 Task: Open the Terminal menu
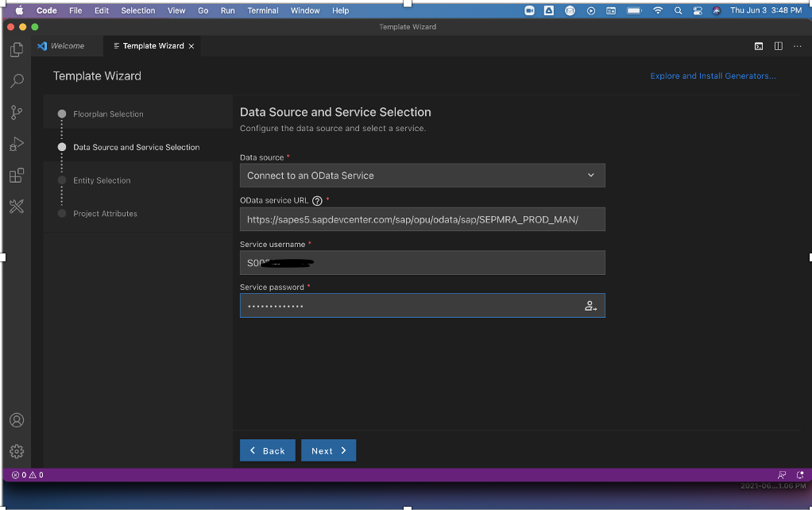(262, 10)
